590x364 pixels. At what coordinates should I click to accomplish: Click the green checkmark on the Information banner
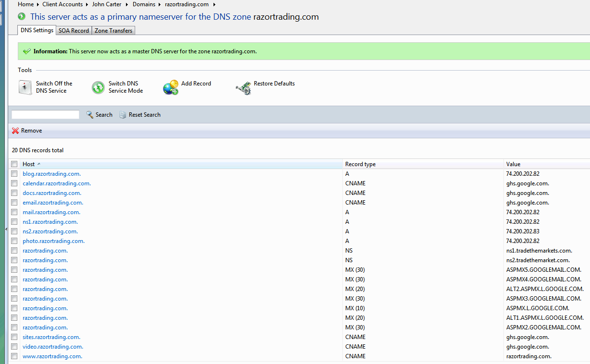pyautogui.click(x=27, y=51)
